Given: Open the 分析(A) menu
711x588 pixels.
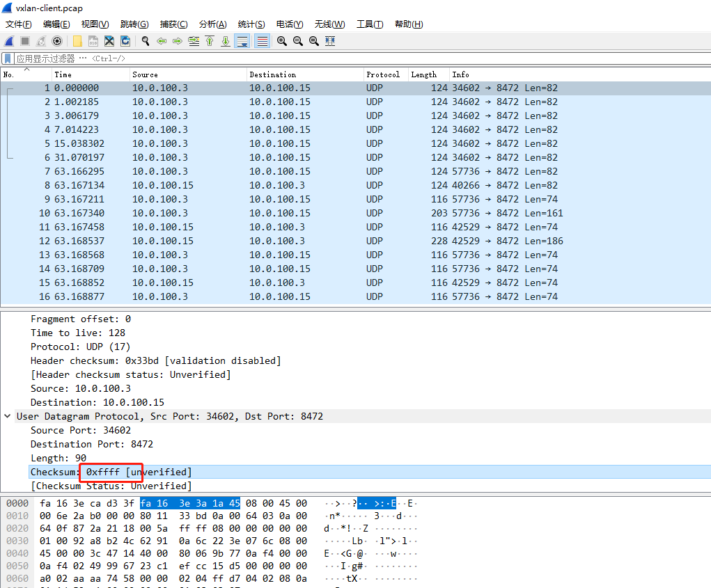Looking at the screenshot, I should click(212, 24).
